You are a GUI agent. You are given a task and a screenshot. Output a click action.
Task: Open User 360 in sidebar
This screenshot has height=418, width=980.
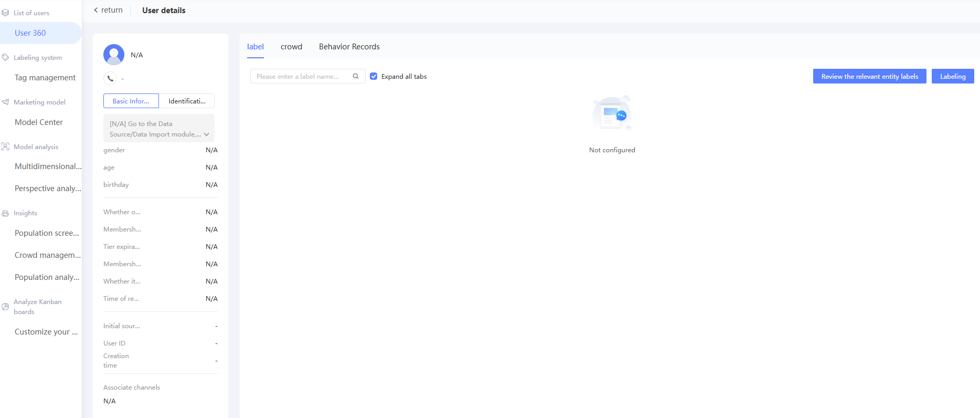[x=40, y=33]
